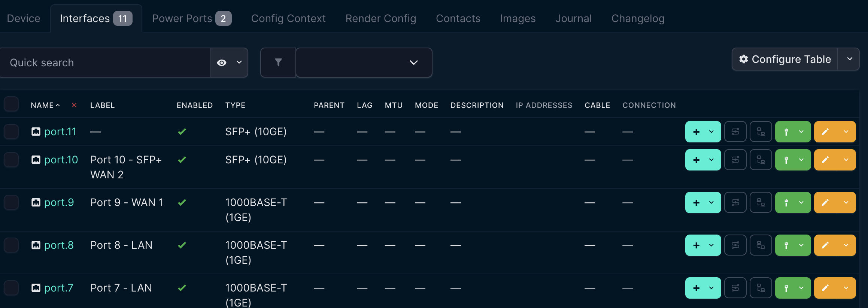Select the port.9 row checkbox
Image resolution: width=868 pixels, height=308 pixels.
[11, 203]
